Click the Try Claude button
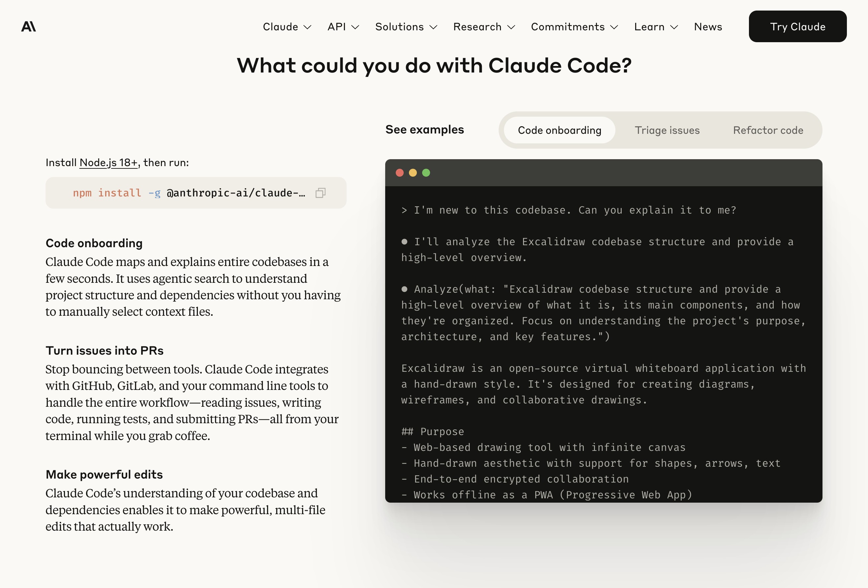The width and height of the screenshot is (868, 588). tap(797, 26)
